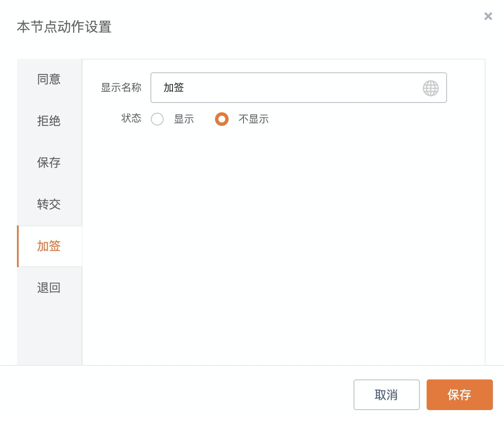Click the 加签 text inside the name field
The image size is (504, 422).
point(174,88)
